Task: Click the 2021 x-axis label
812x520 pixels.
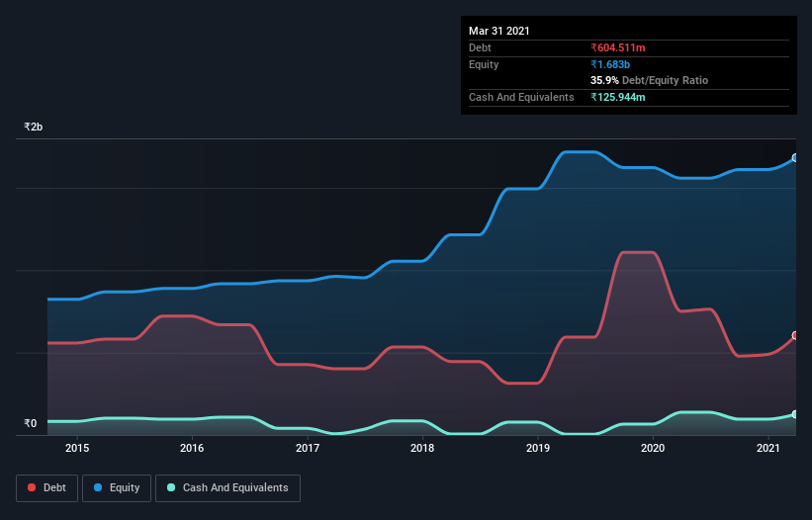Action: [x=767, y=448]
